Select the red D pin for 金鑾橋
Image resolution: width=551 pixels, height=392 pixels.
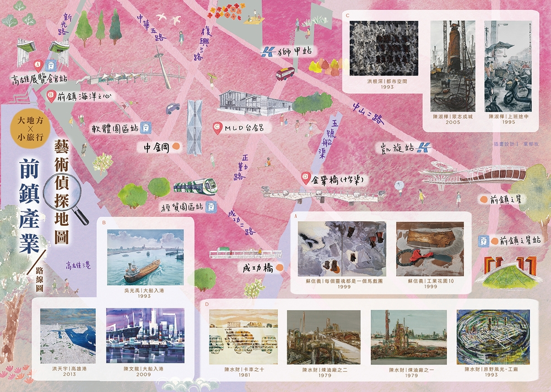tap(305, 178)
